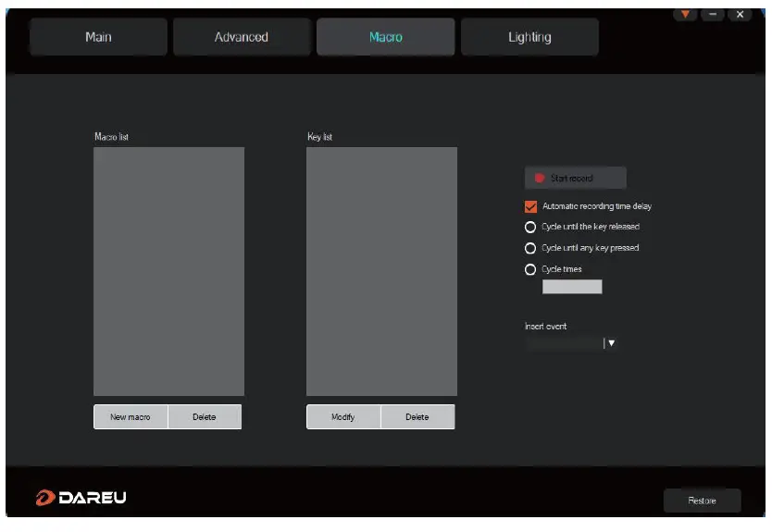Screen dimensions: 772x532
Task: Close the Dareu software window
Action: coord(740,14)
